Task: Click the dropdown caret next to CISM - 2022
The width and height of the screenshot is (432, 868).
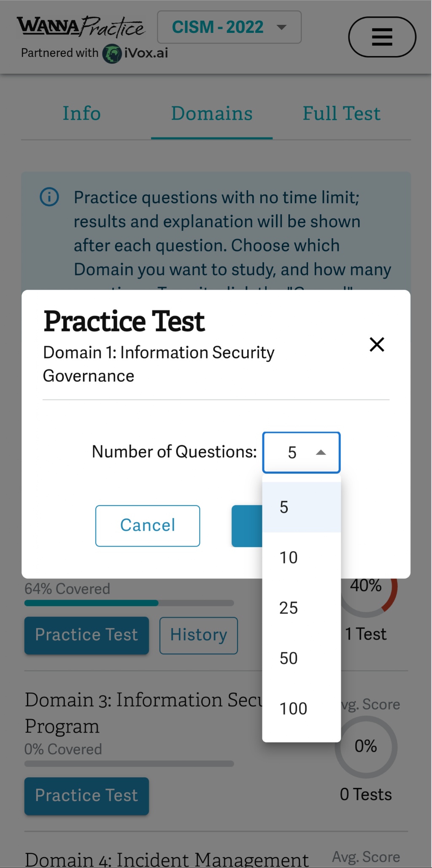Action: [x=281, y=27]
